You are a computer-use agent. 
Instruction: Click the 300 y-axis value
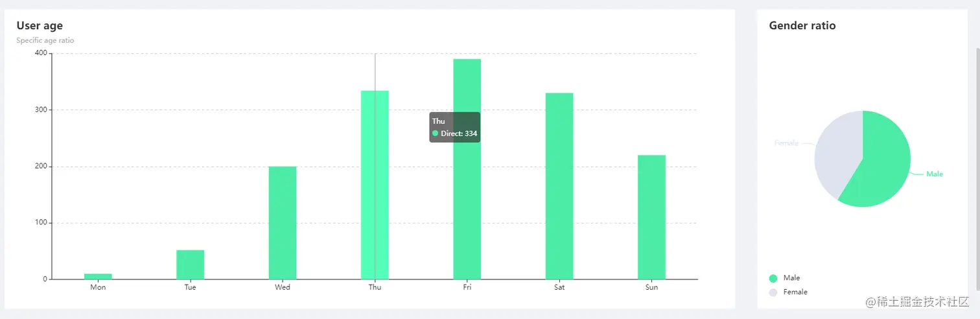(x=41, y=110)
